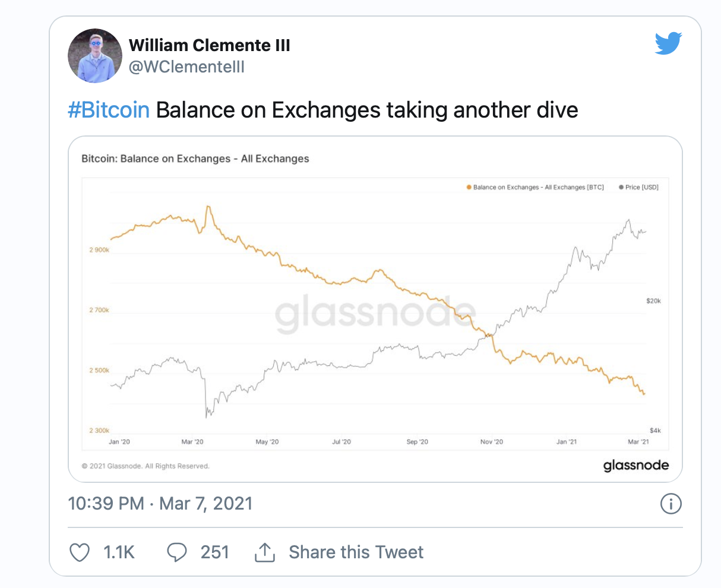This screenshot has height=588, width=721.
Task: Click the 251 replies count
Action: pyautogui.click(x=214, y=552)
